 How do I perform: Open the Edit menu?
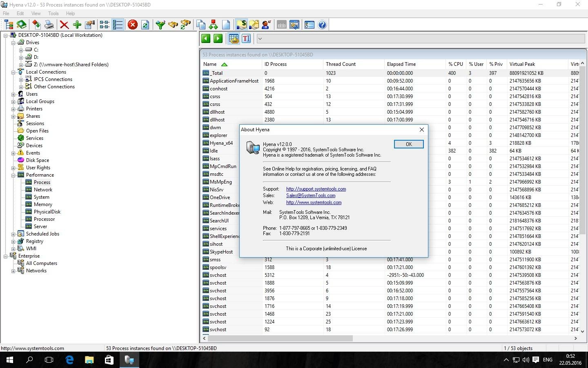pyautogui.click(x=20, y=13)
